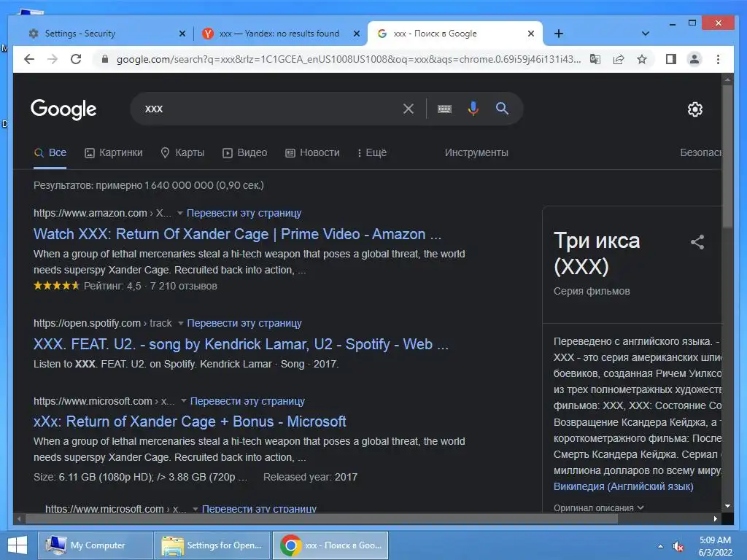Click the vertical page scrollbar
Image resolution: width=747 pixels, height=560 pixels.
[727, 157]
